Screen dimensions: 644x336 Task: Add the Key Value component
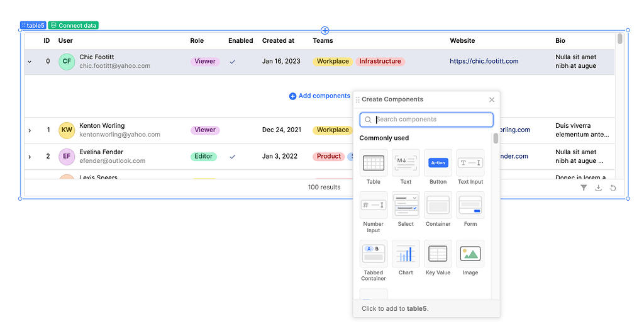[x=438, y=254]
